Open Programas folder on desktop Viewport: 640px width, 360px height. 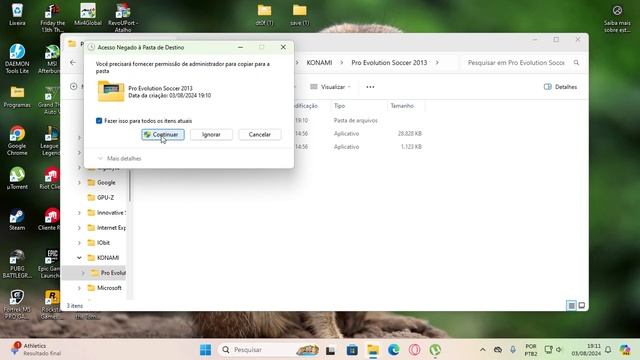coord(17,97)
